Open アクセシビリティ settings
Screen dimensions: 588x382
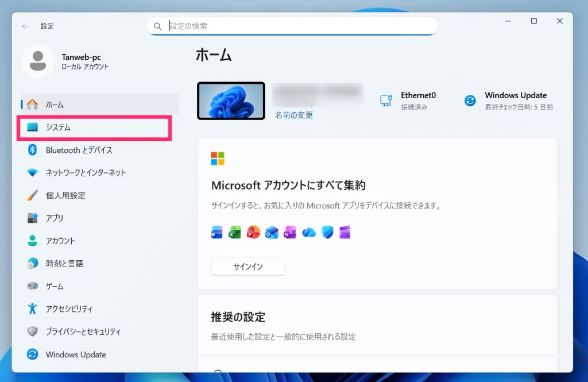click(x=100, y=309)
